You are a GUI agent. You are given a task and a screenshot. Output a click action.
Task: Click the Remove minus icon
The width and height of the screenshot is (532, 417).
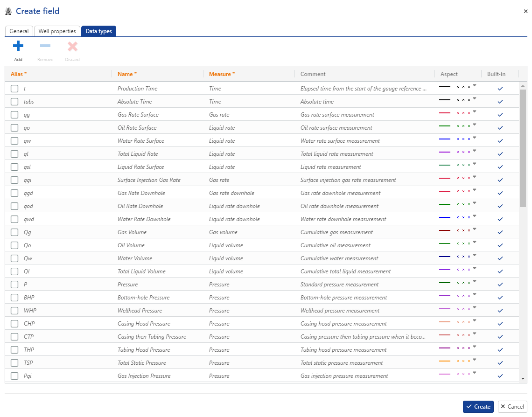[45, 46]
